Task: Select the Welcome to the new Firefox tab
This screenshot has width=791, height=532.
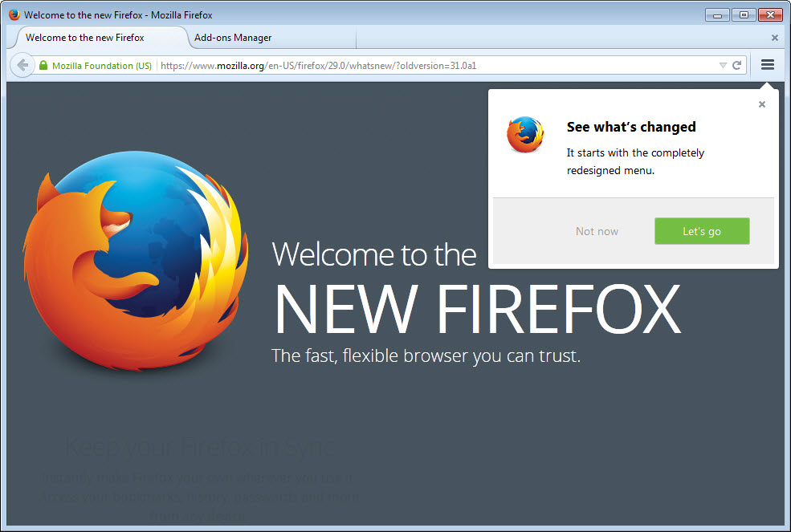Action: (85, 38)
